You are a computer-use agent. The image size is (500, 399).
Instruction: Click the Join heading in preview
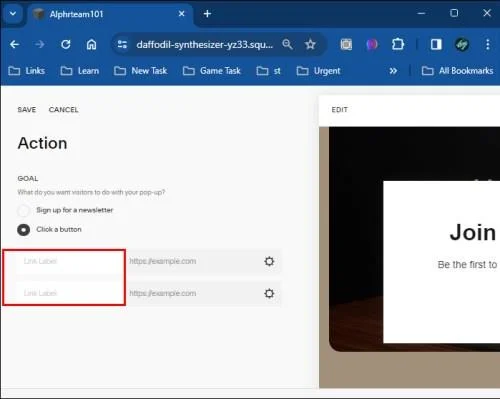tap(473, 232)
